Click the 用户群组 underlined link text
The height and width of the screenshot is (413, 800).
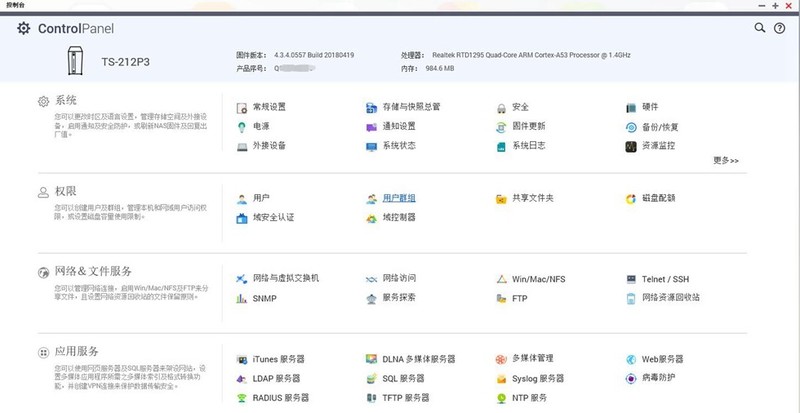pos(399,198)
